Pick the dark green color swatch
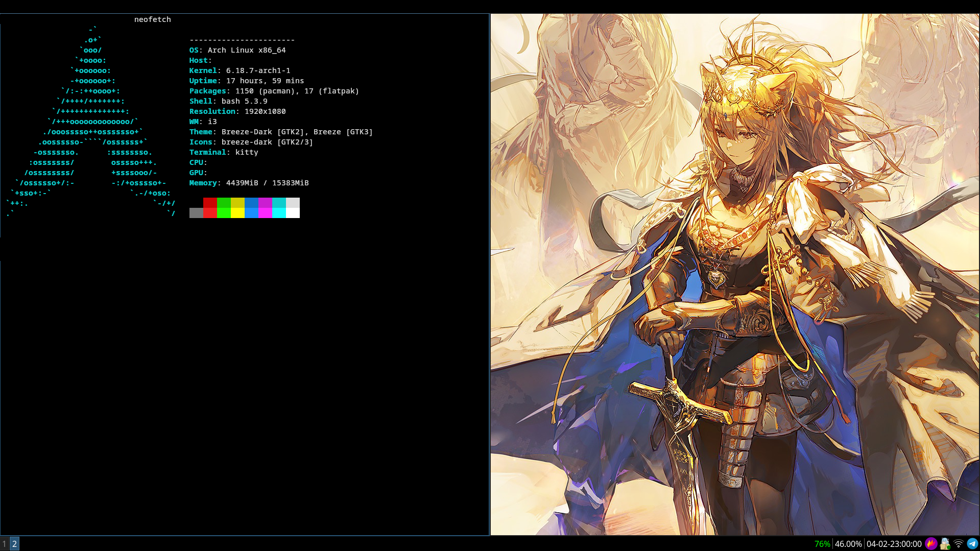The image size is (980, 551). pos(224,203)
